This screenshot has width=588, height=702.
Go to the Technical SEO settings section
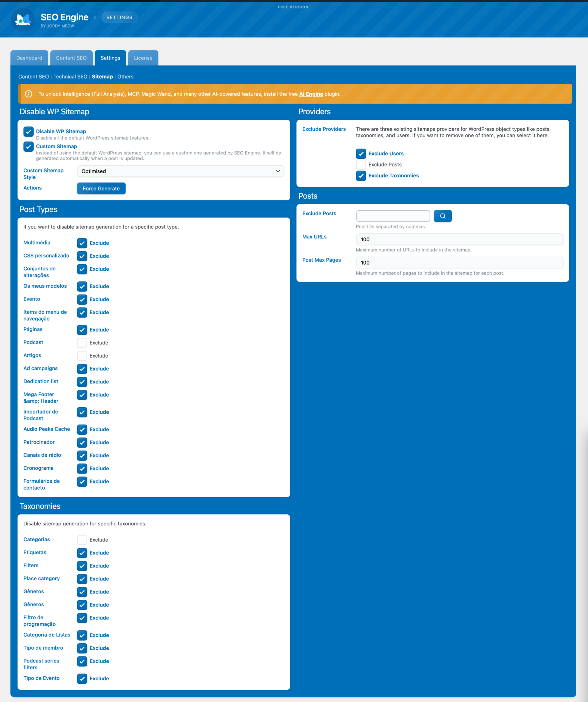pyautogui.click(x=70, y=77)
